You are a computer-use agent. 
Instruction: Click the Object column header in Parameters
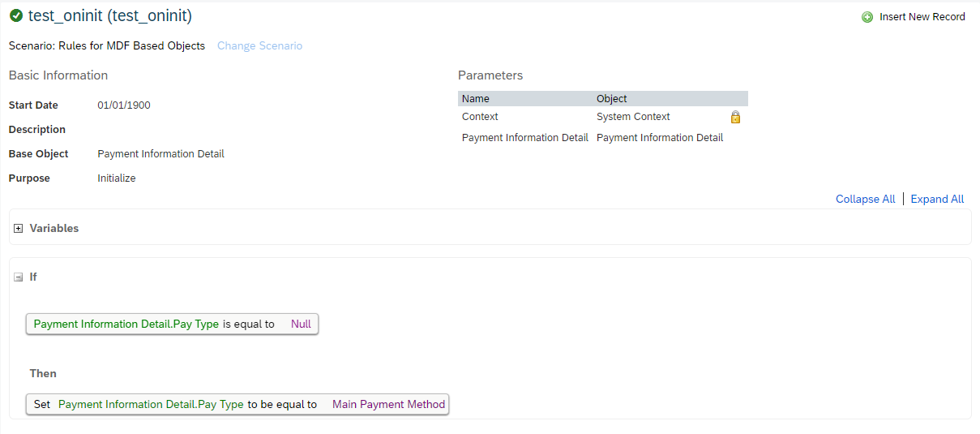pos(612,99)
